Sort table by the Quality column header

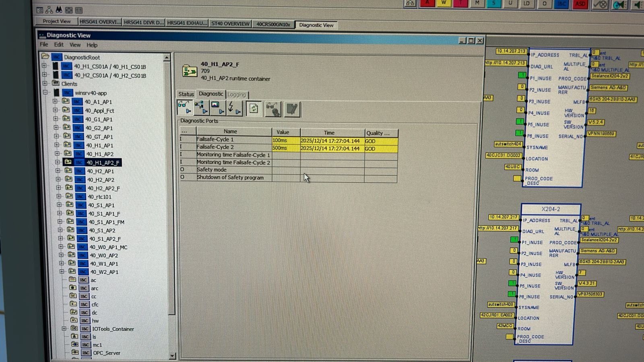(x=381, y=133)
